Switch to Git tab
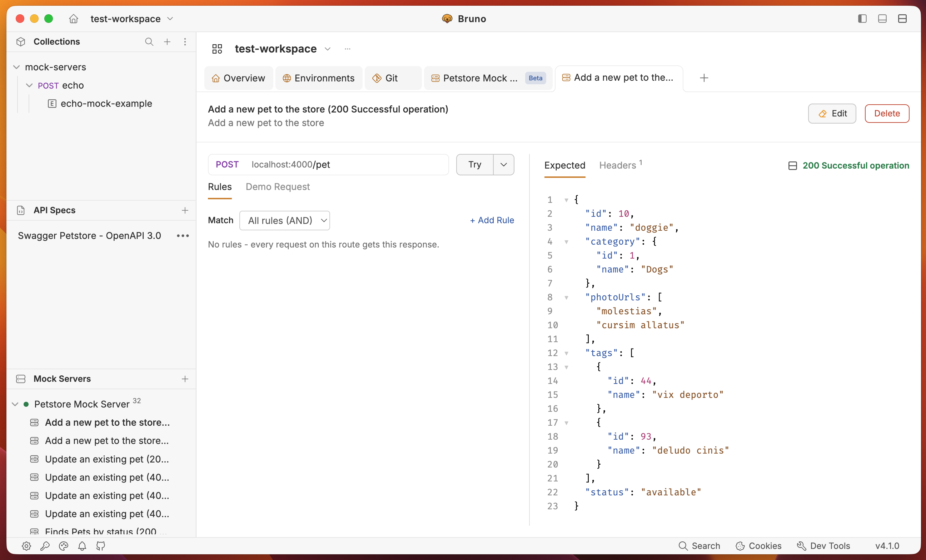The height and width of the screenshot is (560, 926). pyautogui.click(x=393, y=78)
